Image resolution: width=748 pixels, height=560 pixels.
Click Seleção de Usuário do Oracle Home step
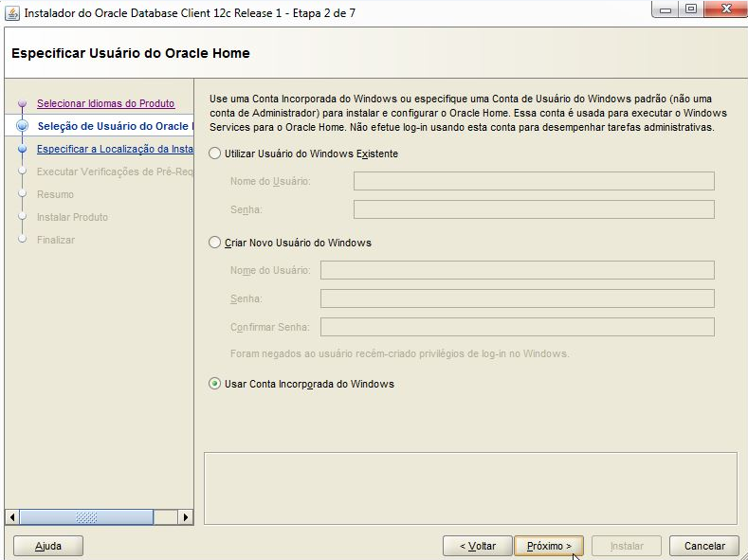[115, 126]
